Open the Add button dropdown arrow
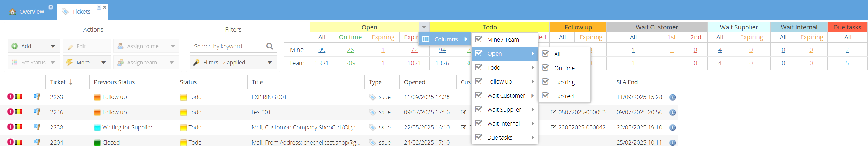The width and height of the screenshot is (868, 146). click(53, 46)
